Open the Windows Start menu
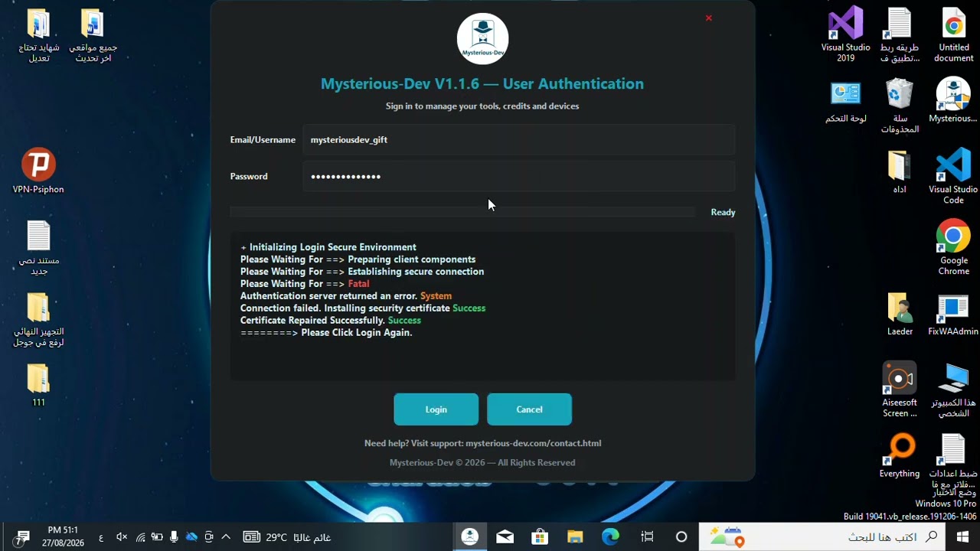 [x=962, y=537]
